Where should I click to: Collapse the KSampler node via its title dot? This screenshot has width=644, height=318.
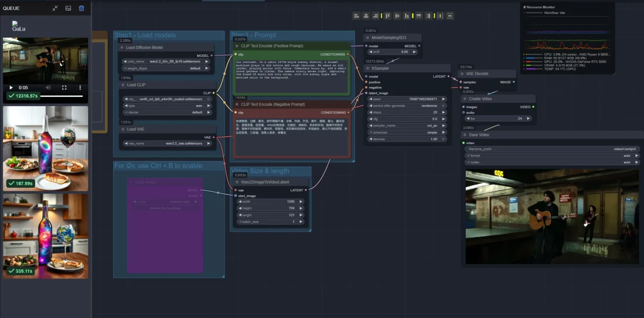click(x=368, y=68)
